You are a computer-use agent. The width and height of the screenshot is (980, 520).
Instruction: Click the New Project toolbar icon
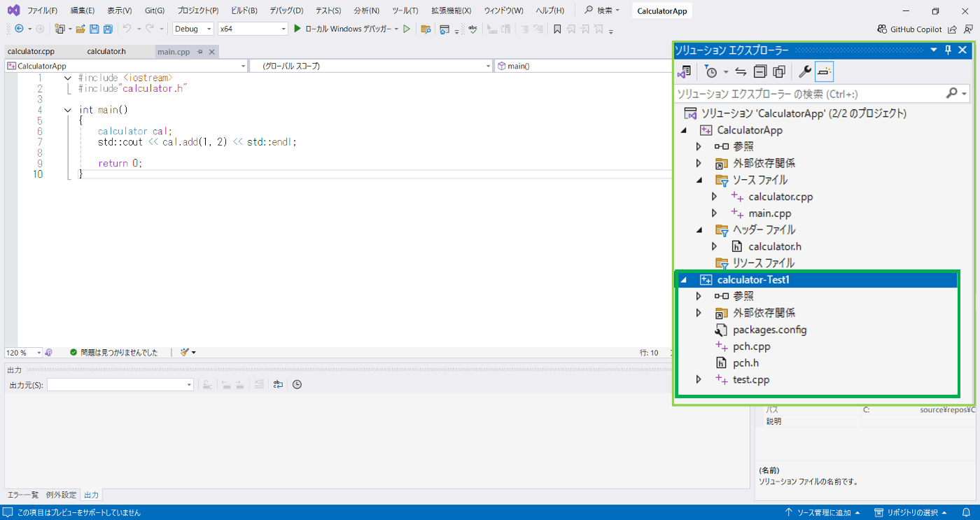pos(60,29)
